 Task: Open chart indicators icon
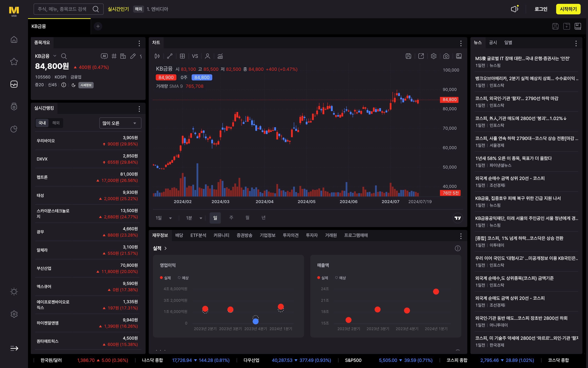pyautogui.click(x=220, y=56)
